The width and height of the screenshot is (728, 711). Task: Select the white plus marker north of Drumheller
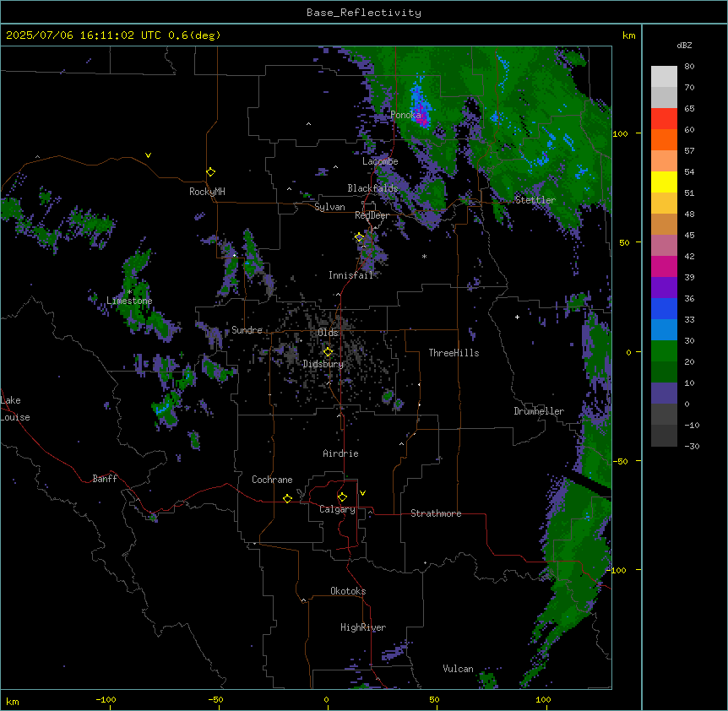pos(517,317)
